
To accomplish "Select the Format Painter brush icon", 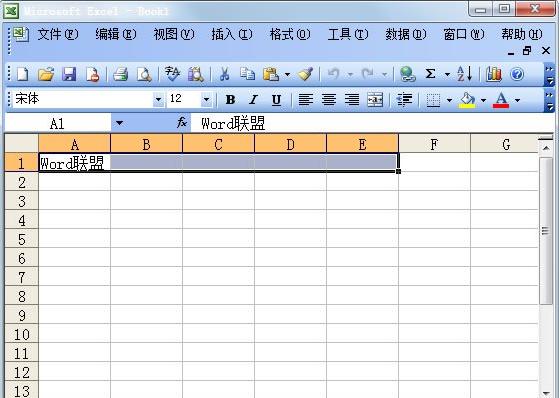I will (306, 74).
